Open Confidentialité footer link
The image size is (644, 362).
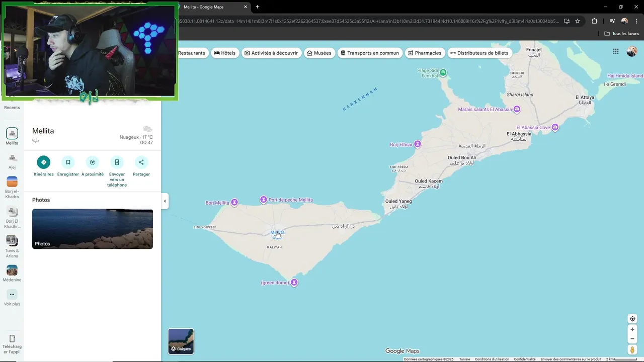525,359
